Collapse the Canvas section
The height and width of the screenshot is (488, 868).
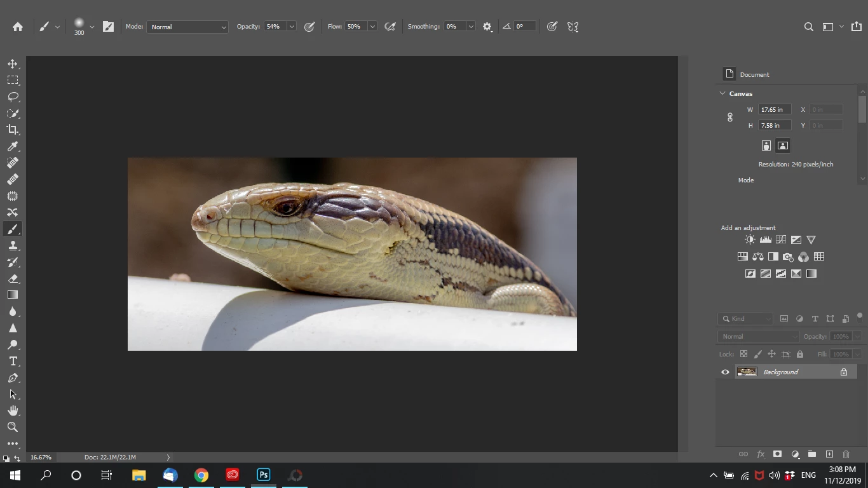[x=722, y=93]
